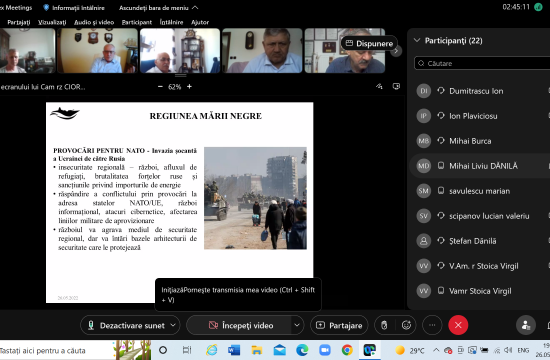Image resolution: width=550 pixels, height=360 pixels.
Task: Click device icon next to savulescu marian
Action: (441, 191)
